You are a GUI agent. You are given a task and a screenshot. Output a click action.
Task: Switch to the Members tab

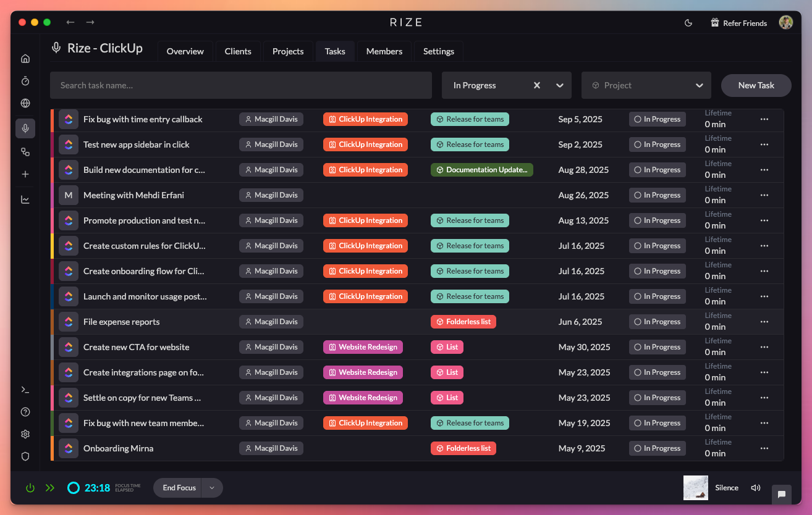pyautogui.click(x=384, y=51)
